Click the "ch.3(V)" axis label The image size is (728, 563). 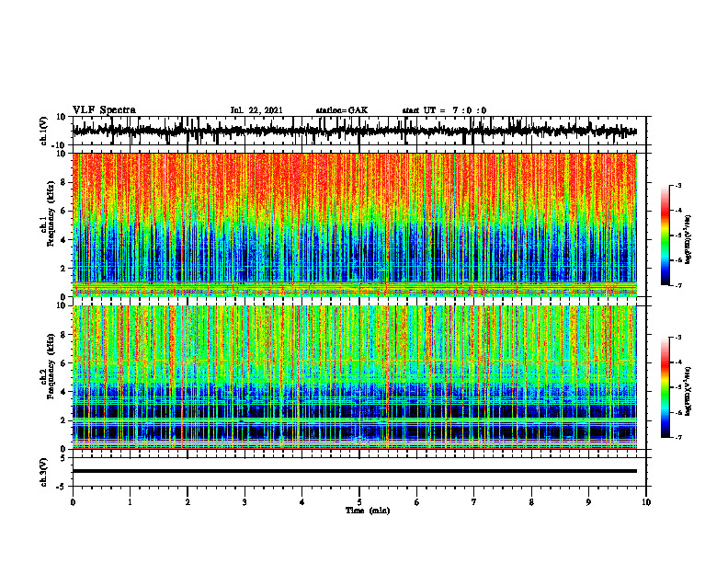click(x=43, y=473)
